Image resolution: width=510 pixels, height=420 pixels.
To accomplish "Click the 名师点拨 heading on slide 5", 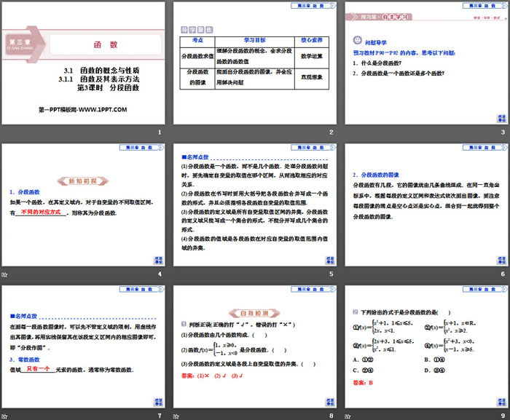I will click(195, 157).
